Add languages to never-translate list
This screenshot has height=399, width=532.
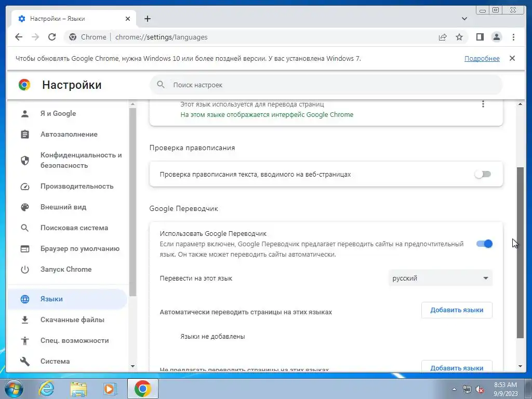tap(457, 367)
